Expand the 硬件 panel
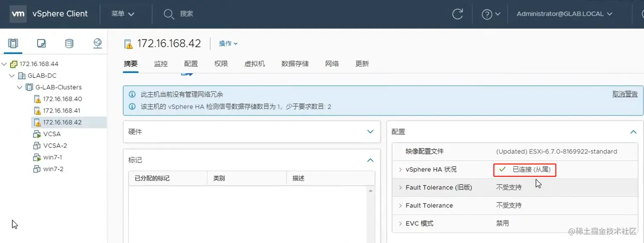The width and height of the screenshot is (644, 243). coord(371,132)
